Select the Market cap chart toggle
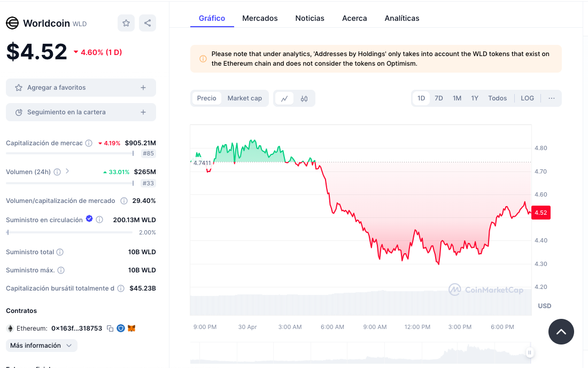Viewport: 588px width, 368px height. pos(245,98)
